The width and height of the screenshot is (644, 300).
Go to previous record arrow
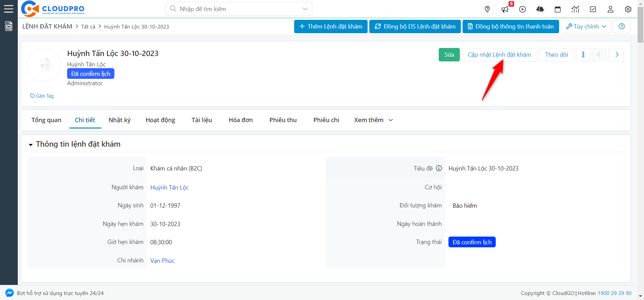coord(599,55)
